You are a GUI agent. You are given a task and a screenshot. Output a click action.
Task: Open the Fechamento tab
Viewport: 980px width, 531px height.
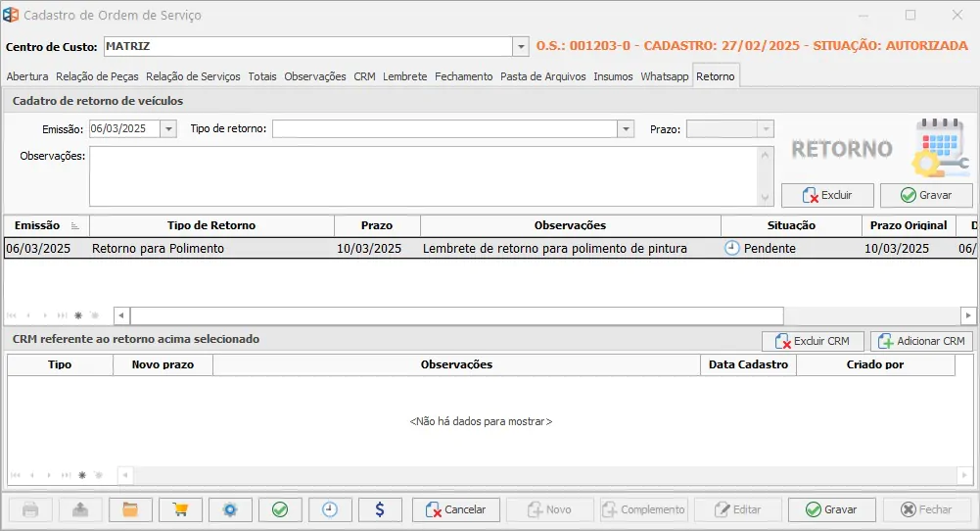coord(464,76)
